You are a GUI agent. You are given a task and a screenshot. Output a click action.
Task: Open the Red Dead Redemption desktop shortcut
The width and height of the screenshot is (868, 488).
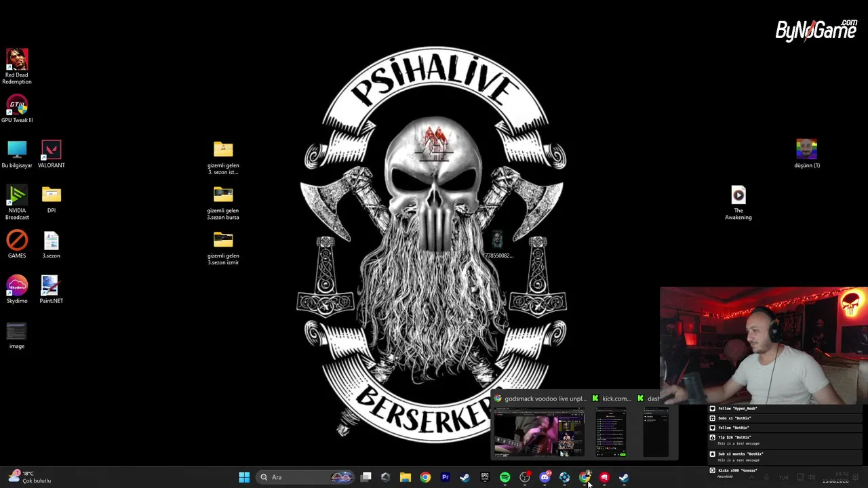(x=17, y=66)
